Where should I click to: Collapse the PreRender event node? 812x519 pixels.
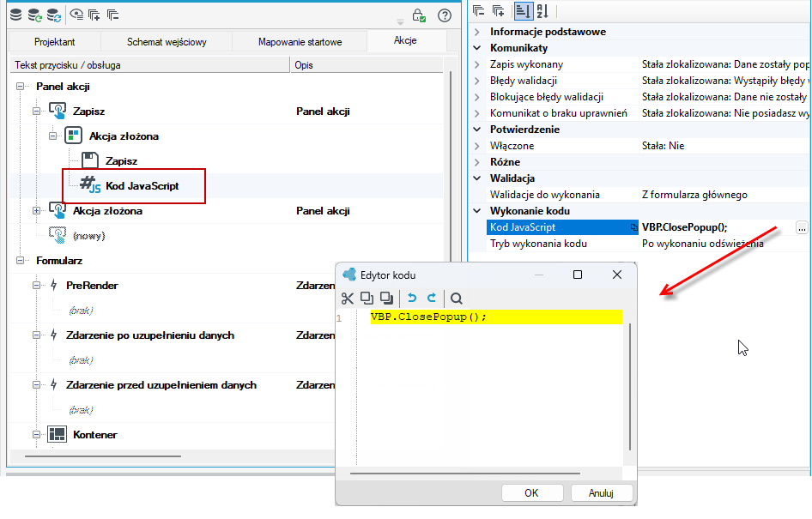[x=36, y=285]
